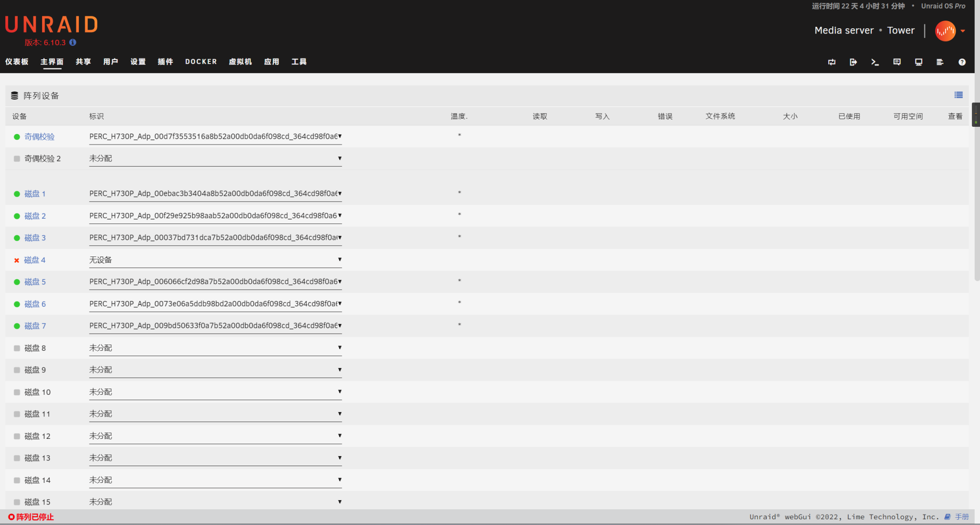Open the system log lines icon
The height and width of the screenshot is (525, 980).
click(940, 62)
